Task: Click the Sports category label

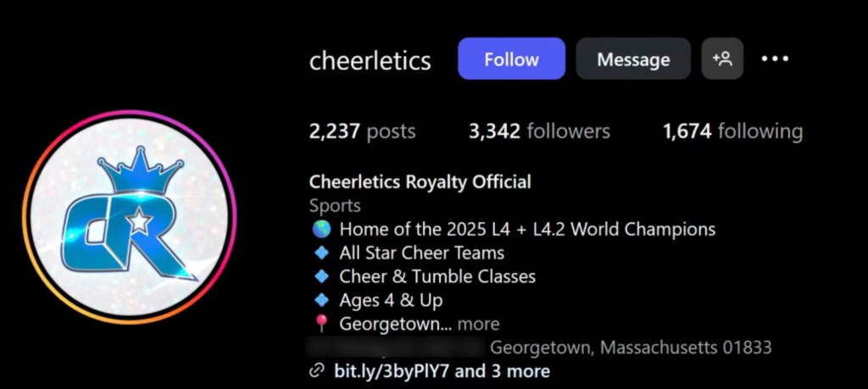Action: click(x=335, y=205)
